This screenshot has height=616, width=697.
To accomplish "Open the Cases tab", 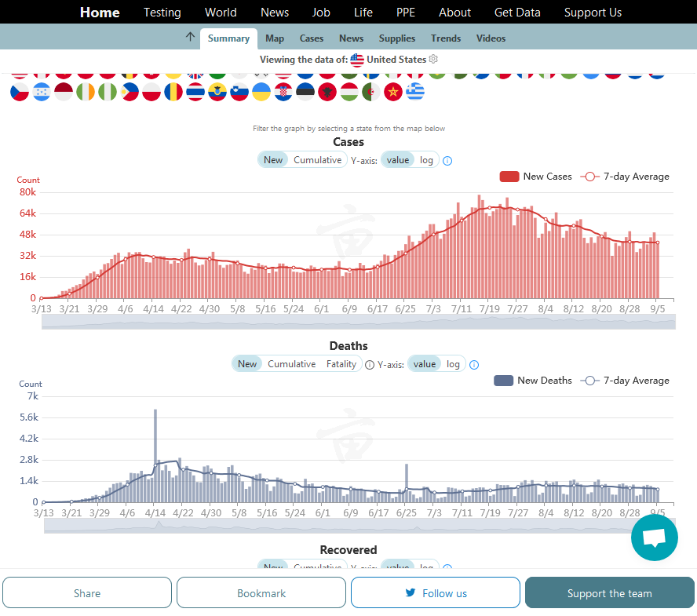I will point(311,38).
